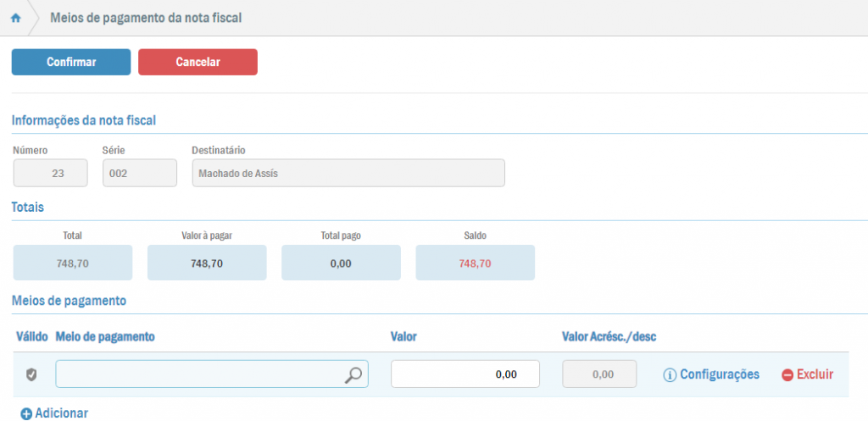Screen dimensions: 868x421
Task: Click the home icon in the breadcrumb
Action: 15,18
